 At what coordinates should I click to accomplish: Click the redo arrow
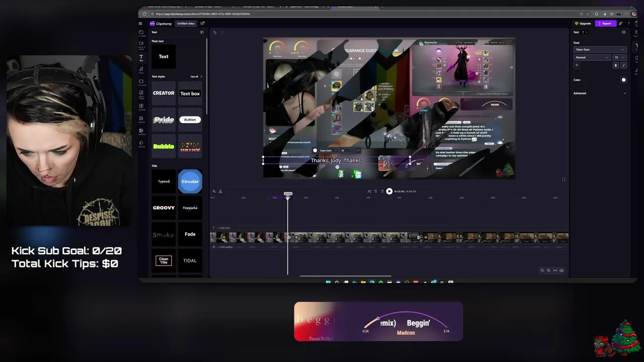(222, 33)
